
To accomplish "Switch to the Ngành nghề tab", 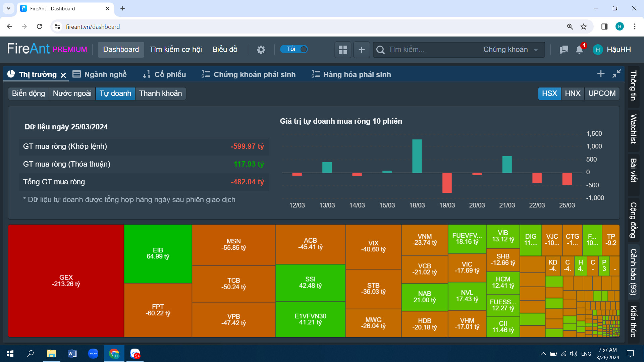I will (100, 74).
